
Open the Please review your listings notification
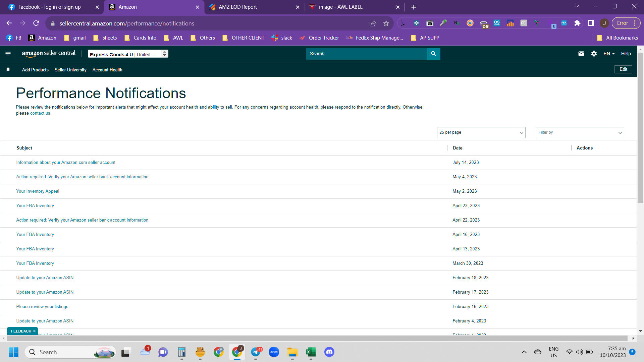42,307
